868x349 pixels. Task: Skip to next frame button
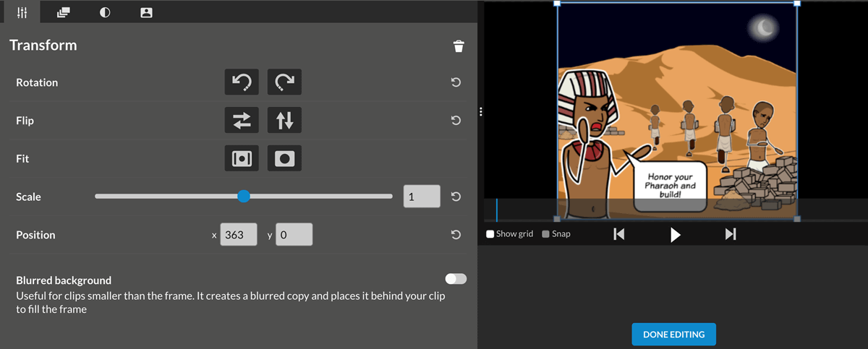pos(731,234)
